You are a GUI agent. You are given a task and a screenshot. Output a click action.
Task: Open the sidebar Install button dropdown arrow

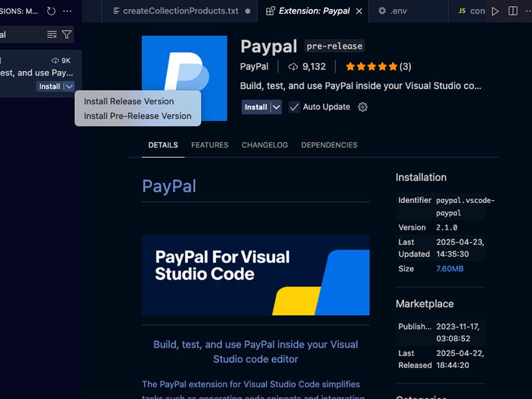pyautogui.click(x=69, y=87)
